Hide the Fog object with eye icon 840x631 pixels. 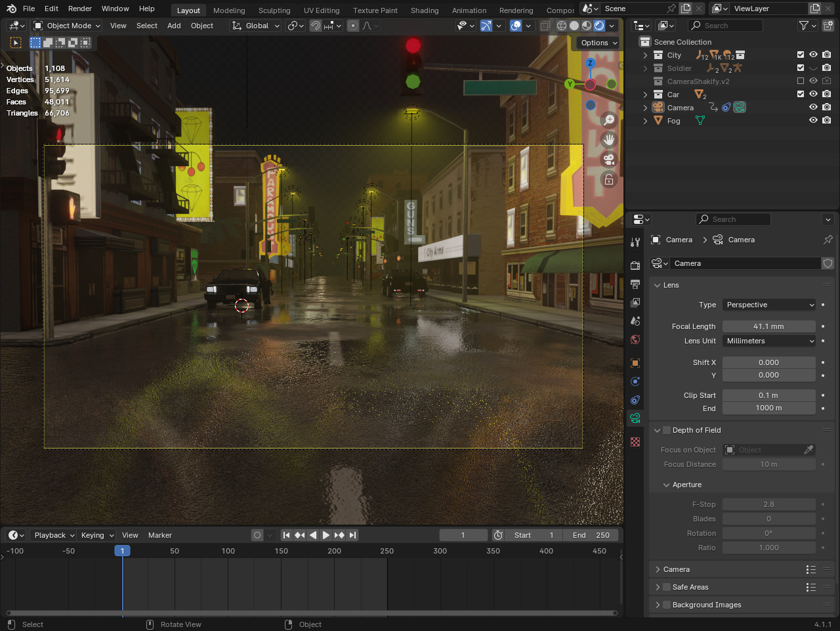click(813, 121)
